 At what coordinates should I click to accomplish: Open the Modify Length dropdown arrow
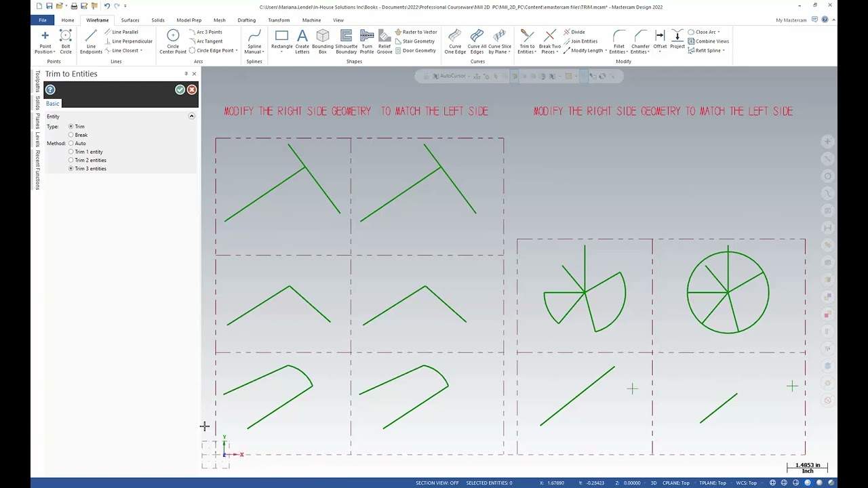(606, 50)
